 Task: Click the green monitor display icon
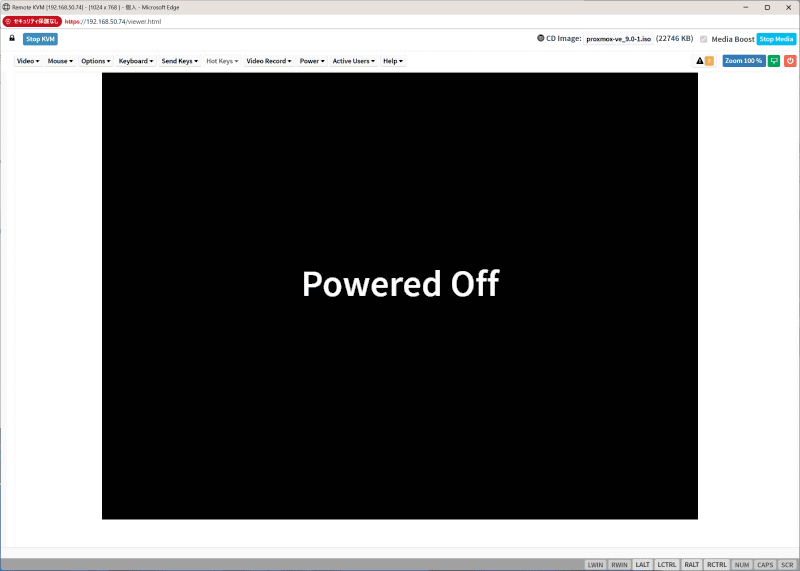click(x=774, y=61)
